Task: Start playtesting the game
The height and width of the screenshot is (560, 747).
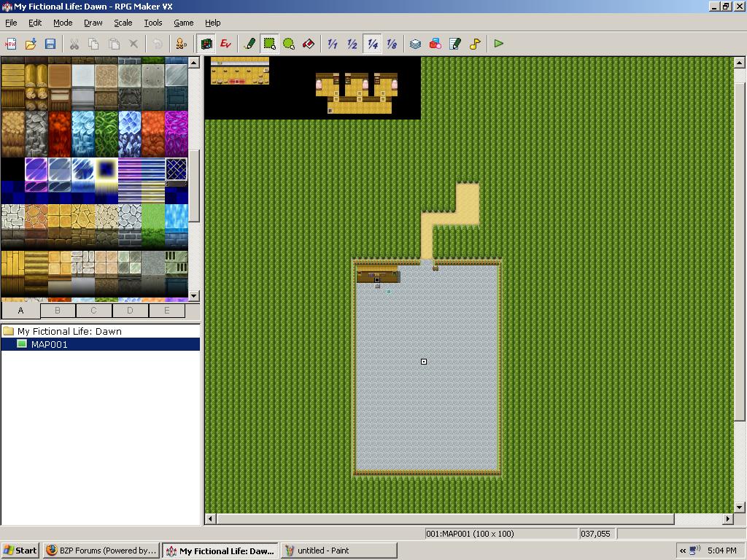Action: point(498,43)
